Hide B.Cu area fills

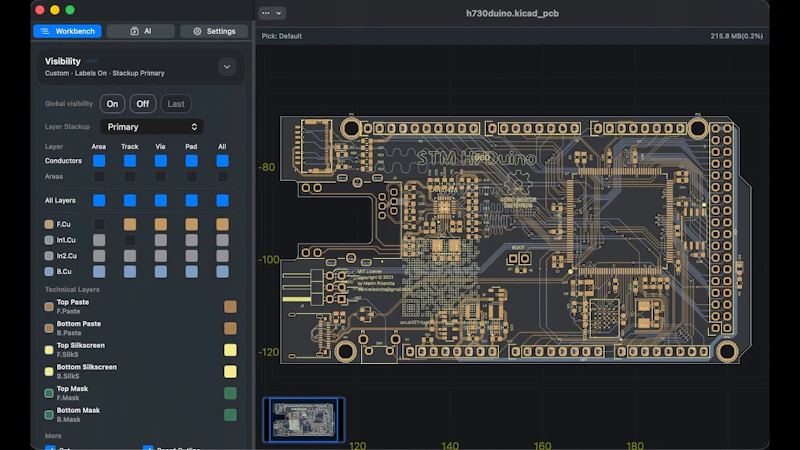click(x=99, y=271)
